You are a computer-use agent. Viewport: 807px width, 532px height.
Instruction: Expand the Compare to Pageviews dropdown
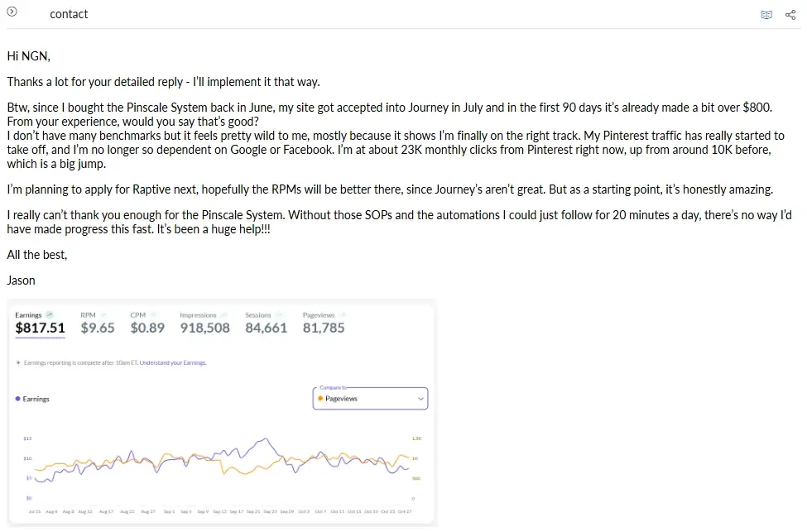371,399
